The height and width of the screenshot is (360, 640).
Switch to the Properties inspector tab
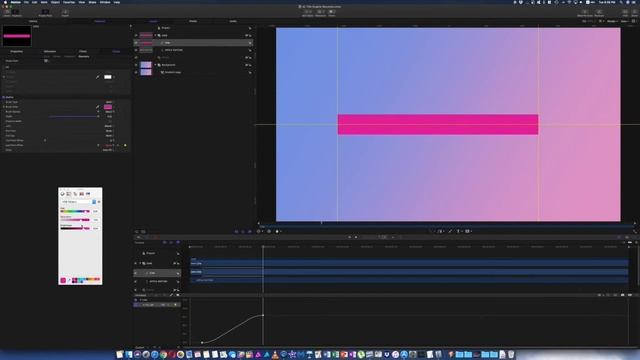(17, 51)
